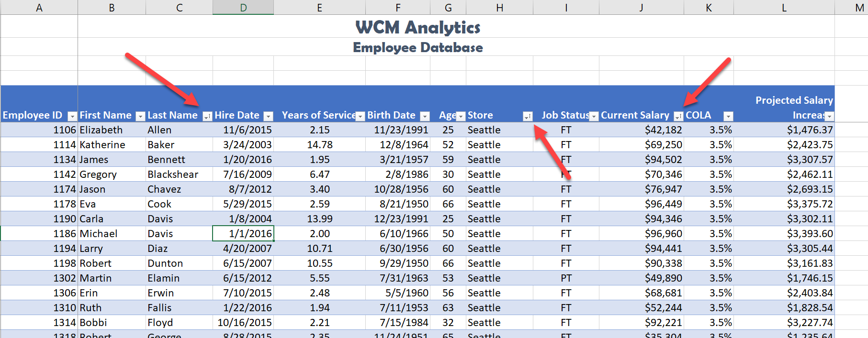Select salary cell $69,250
Viewport: 868px width, 338px height.
(642, 145)
